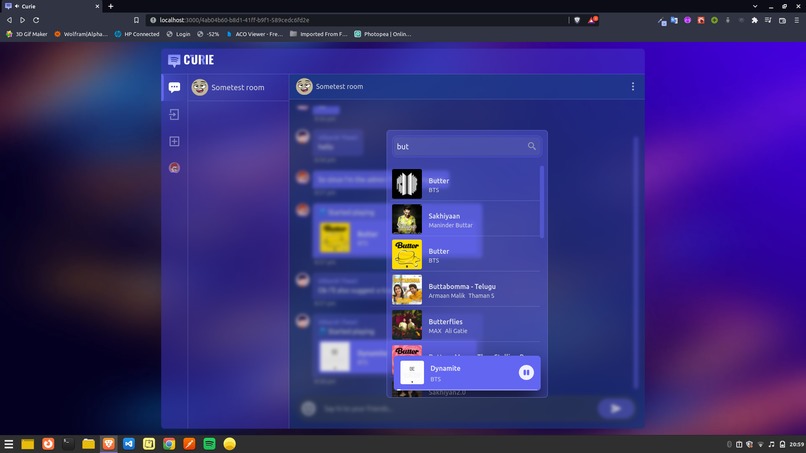Open the taskbar application menu
Image resolution: width=806 pixels, height=453 pixels.
[x=9, y=444]
